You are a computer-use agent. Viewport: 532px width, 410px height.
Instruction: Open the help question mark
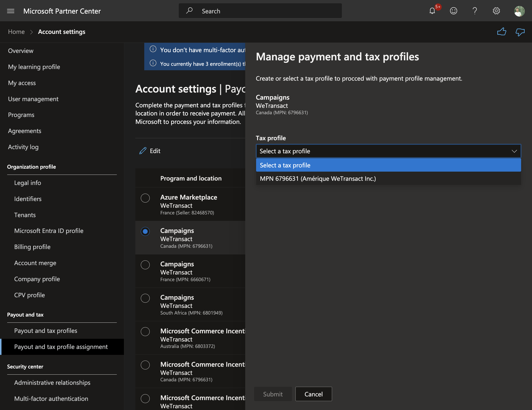(475, 11)
